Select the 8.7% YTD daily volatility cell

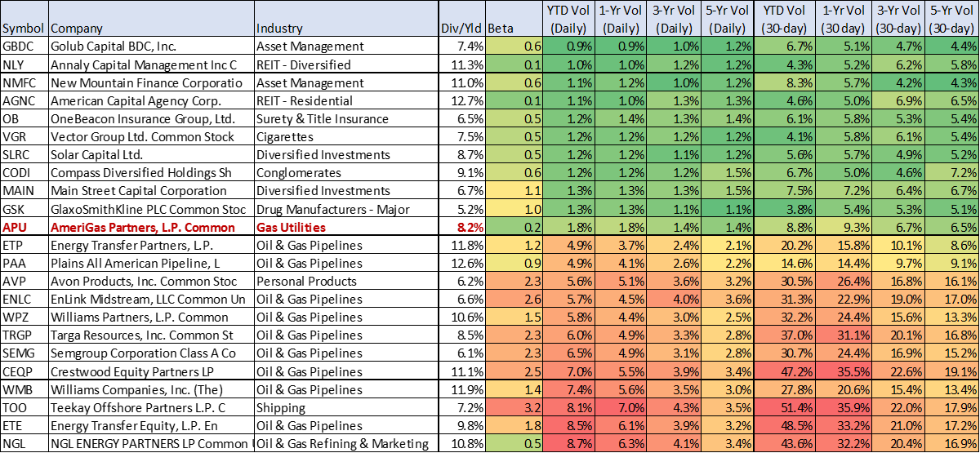(568, 444)
